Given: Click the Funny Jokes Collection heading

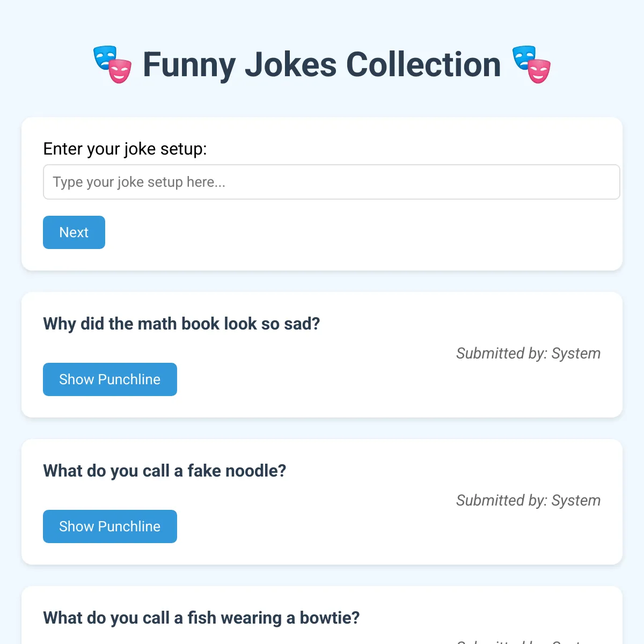Looking at the screenshot, I should tap(322, 64).
